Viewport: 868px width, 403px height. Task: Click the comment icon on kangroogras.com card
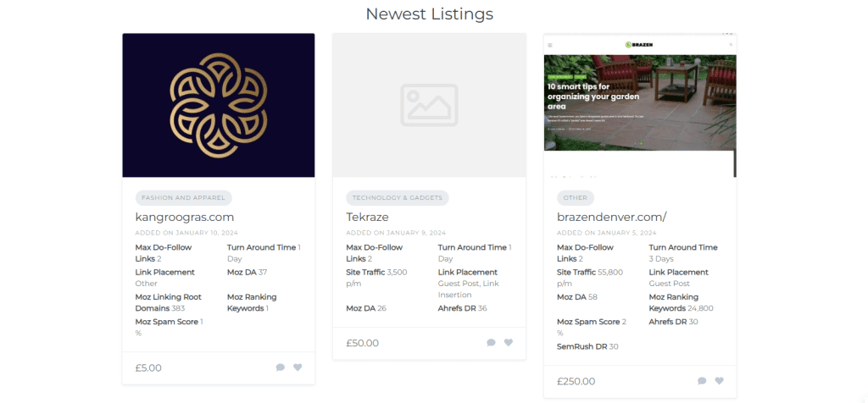click(x=280, y=367)
